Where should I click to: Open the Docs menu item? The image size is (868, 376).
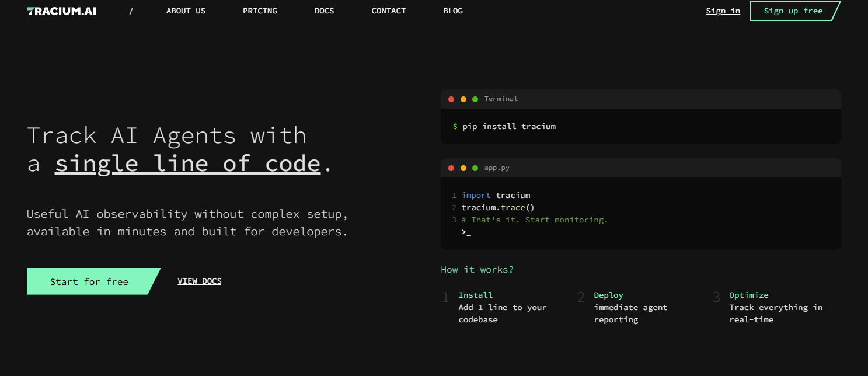(324, 11)
